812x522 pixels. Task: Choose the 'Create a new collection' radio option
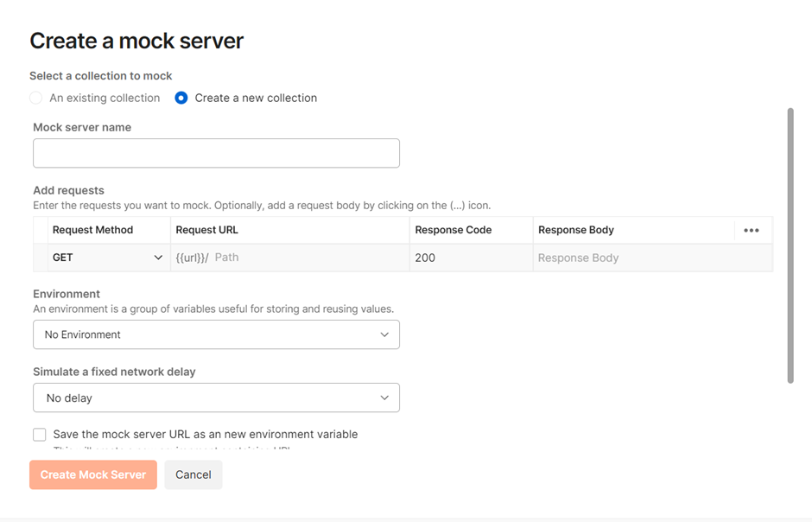tap(181, 99)
